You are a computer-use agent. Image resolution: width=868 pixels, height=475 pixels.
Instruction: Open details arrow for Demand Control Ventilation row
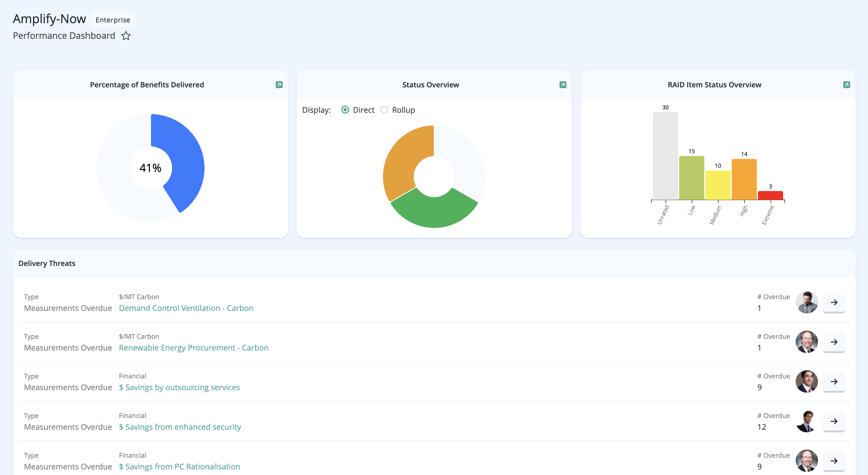pyautogui.click(x=834, y=302)
